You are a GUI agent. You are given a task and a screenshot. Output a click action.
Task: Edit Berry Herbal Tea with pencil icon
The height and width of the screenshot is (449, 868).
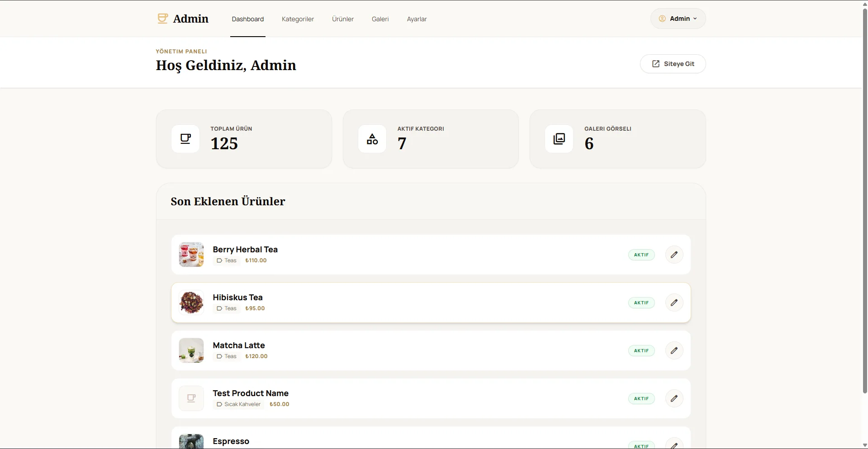(x=674, y=255)
